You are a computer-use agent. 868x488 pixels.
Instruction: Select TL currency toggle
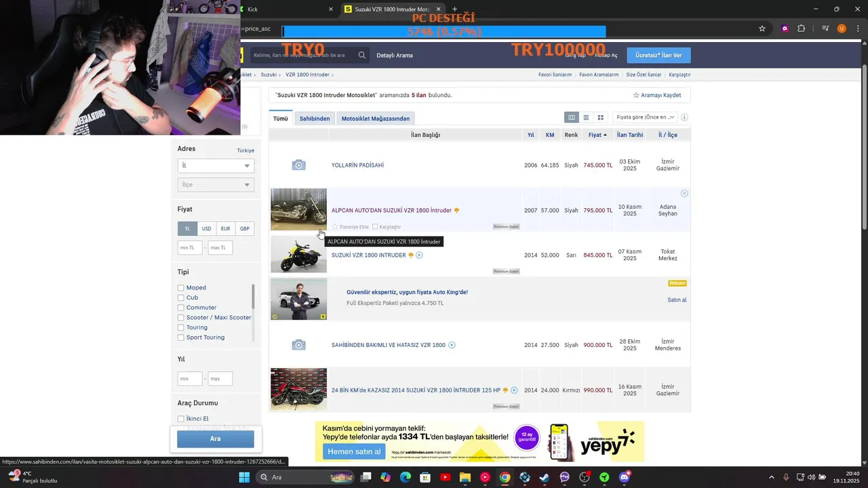pyautogui.click(x=187, y=228)
